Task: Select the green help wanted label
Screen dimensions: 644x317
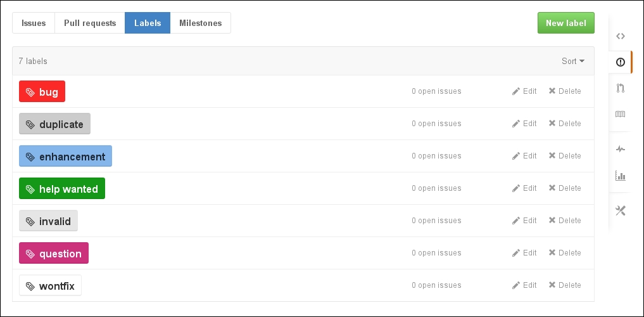Action: (62, 188)
